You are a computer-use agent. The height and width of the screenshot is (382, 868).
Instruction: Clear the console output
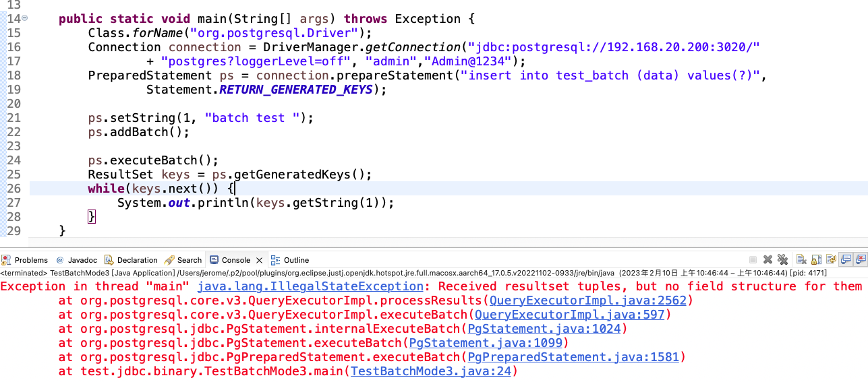click(x=801, y=260)
